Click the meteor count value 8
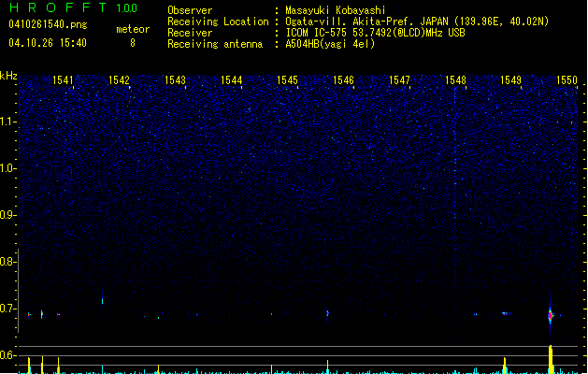588x374 pixels. click(x=133, y=43)
